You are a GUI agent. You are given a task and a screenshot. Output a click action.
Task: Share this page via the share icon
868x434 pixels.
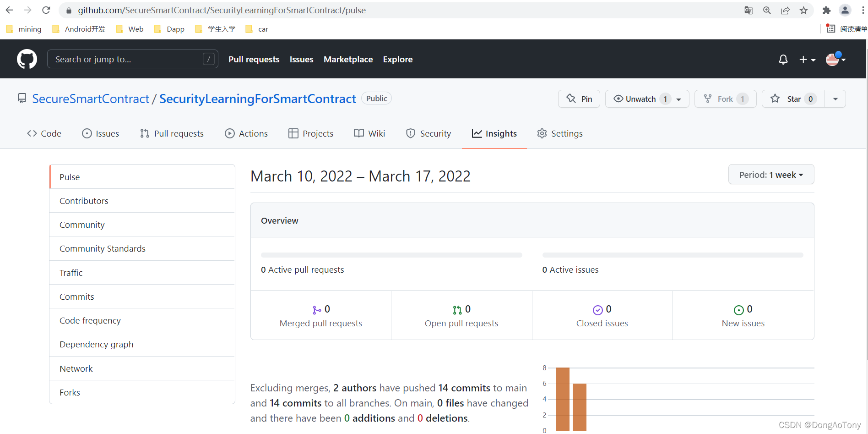click(x=785, y=10)
